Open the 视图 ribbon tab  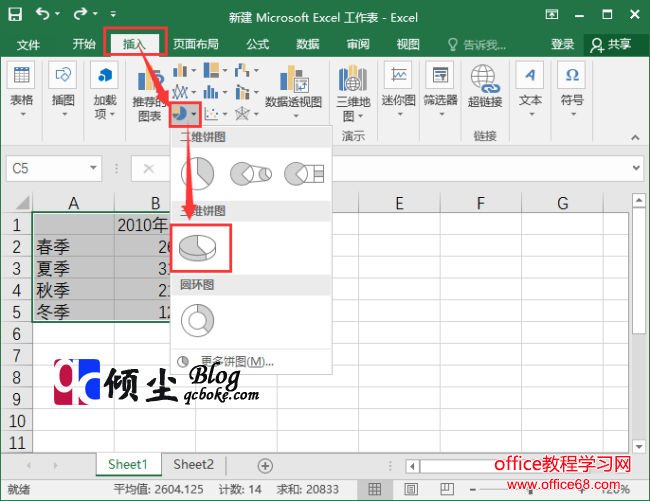(408, 44)
